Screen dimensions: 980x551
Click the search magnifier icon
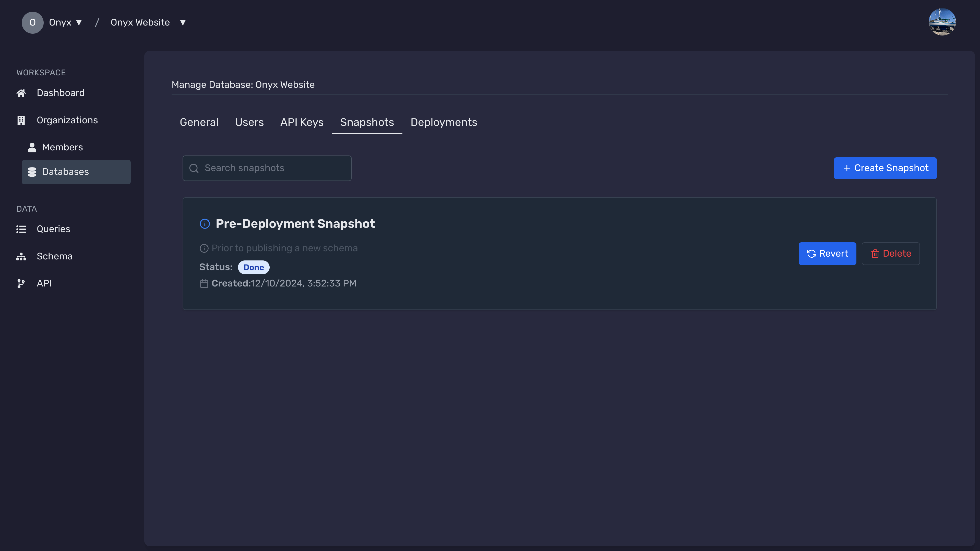coord(194,168)
